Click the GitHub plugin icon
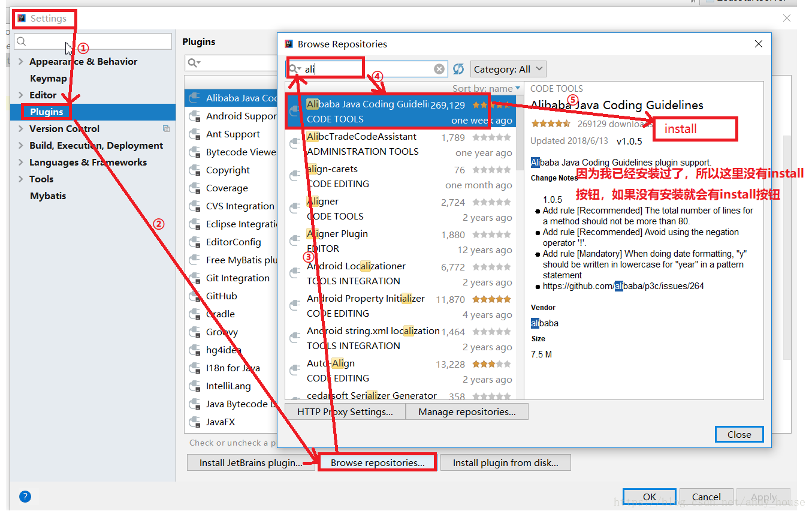This screenshot has width=812, height=514. point(194,296)
